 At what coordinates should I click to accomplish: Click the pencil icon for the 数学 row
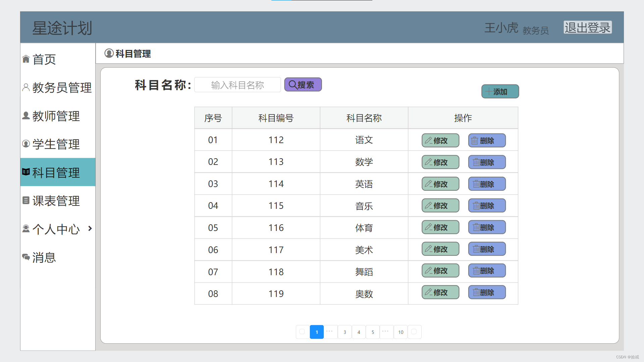[428, 162]
